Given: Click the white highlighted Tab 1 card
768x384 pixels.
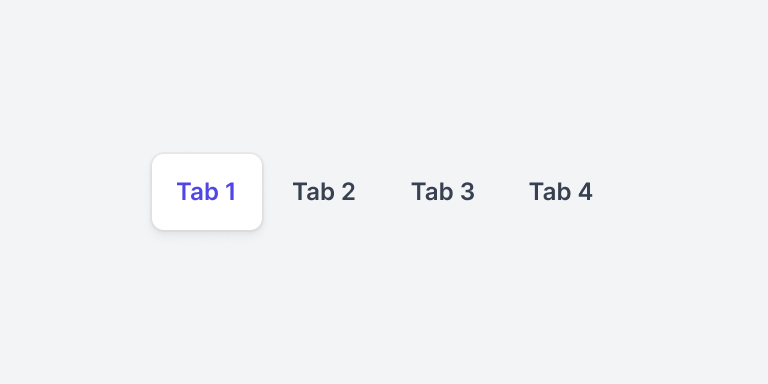Looking at the screenshot, I should [207, 192].
